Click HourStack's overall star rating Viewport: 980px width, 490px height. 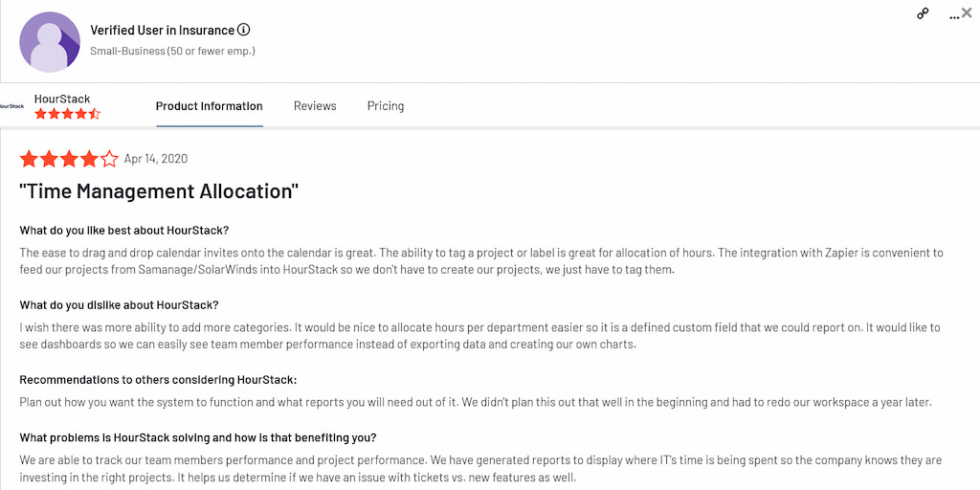[x=67, y=114]
